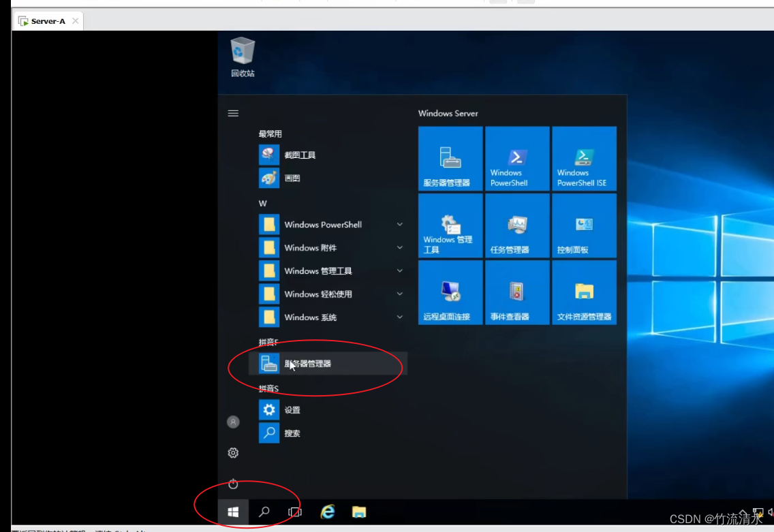Viewport: 774px width, 532px height.
Task: Launch the Windows PowerShell tile
Action: coord(517,159)
